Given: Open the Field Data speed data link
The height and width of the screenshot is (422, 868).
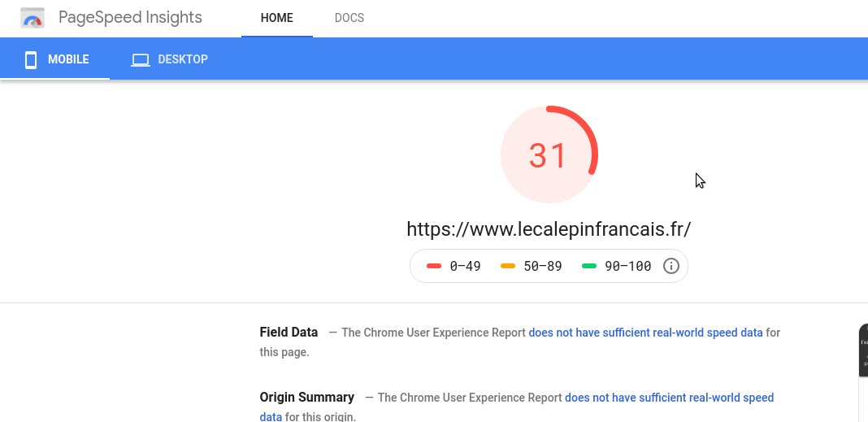Looking at the screenshot, I should (x=645, y=333).
